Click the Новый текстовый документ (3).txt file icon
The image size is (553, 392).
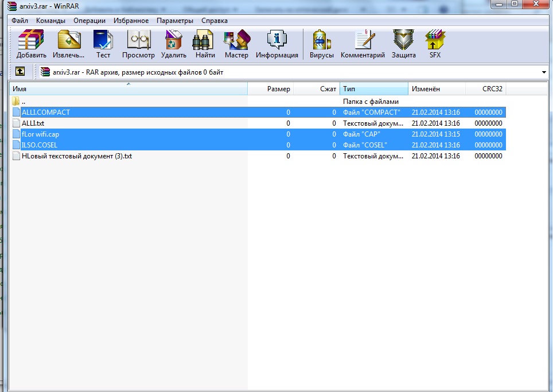point(16,156)
